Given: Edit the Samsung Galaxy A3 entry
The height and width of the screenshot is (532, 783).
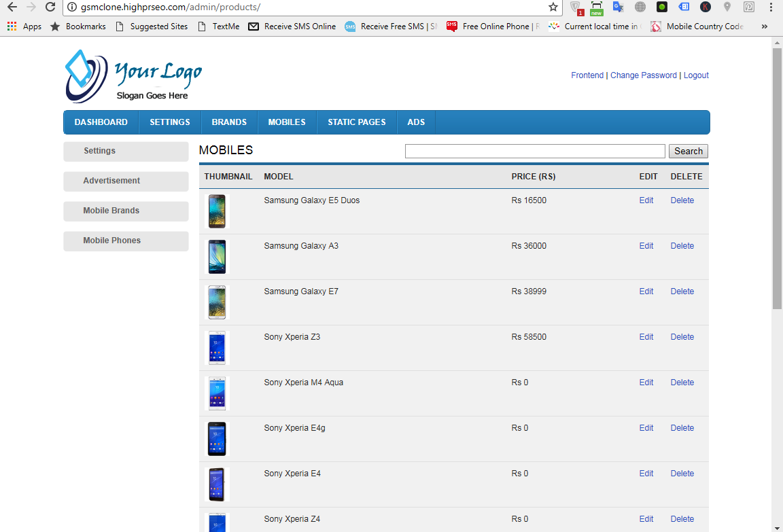Looking at the screenshot, I should [x=646, y=246].
